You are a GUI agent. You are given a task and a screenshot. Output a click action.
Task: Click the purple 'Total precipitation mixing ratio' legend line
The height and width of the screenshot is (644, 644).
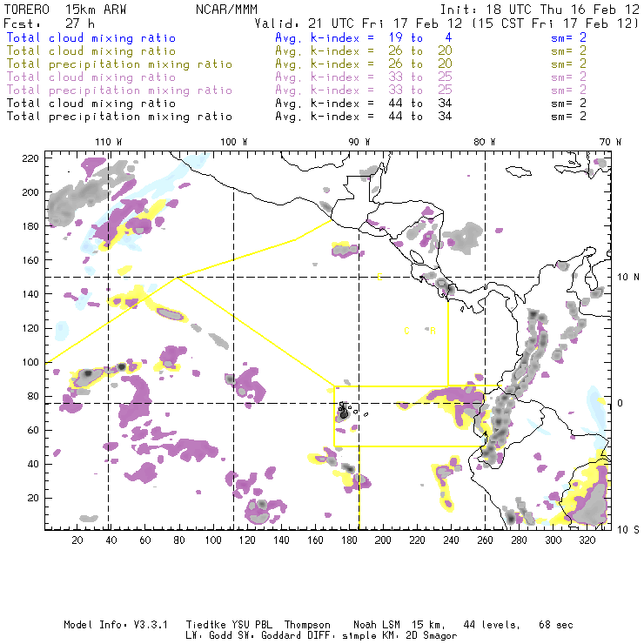click(x=119, y=91)
